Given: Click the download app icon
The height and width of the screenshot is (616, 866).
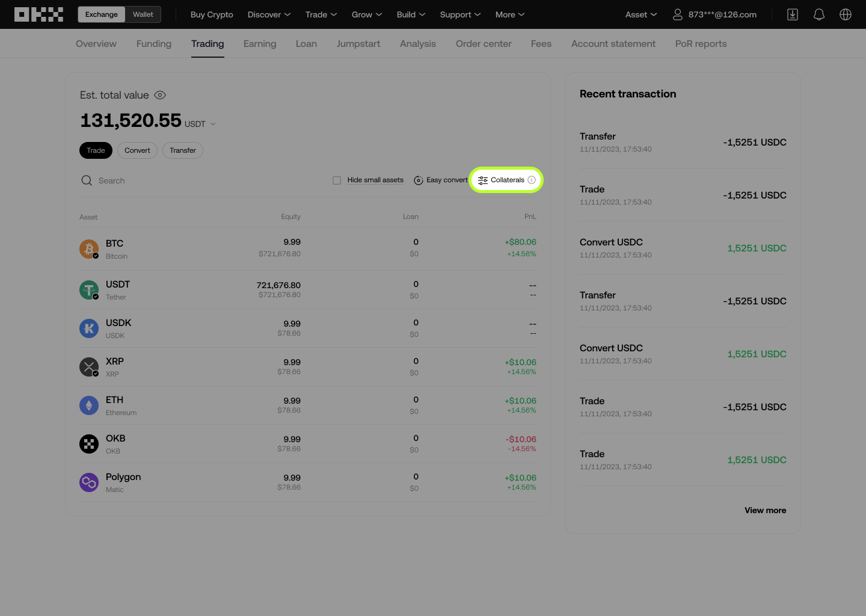Looking at the screenshot, I should coord(792,14).
